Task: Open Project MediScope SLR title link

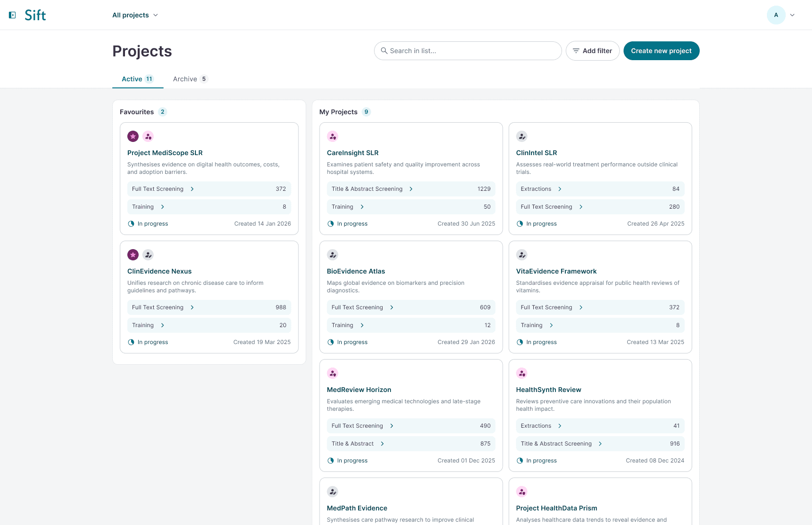Action: [x=165, y=153]
